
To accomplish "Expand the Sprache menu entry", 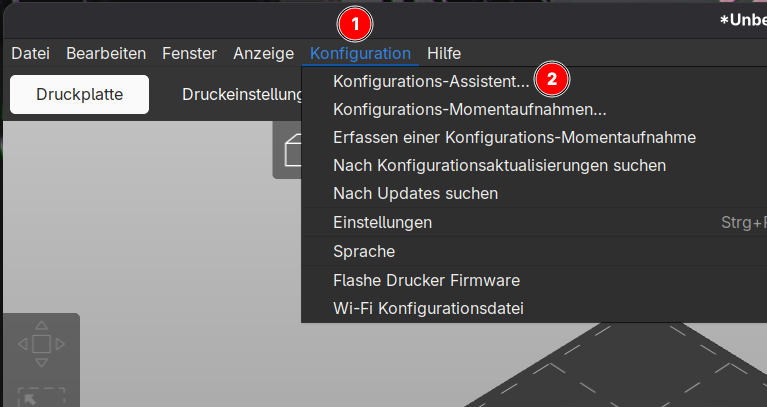I will tap(364, 251).
